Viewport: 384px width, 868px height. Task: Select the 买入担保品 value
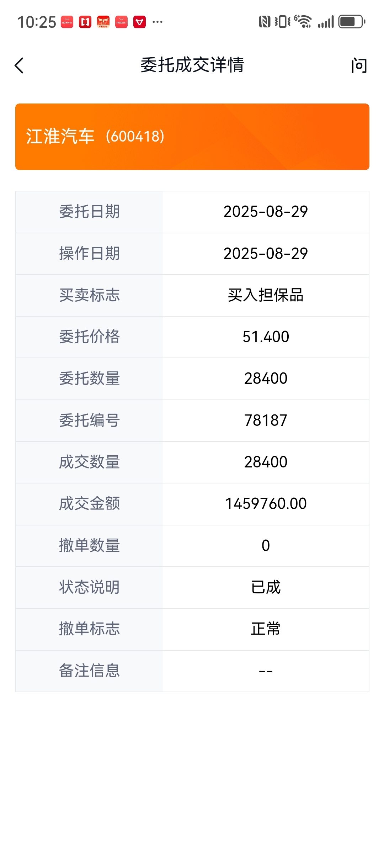point(266,295)
